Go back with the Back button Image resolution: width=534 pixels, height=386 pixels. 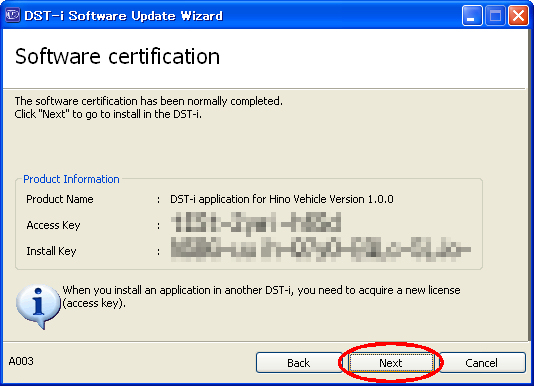pyautogui.click(x=299, y=363)
